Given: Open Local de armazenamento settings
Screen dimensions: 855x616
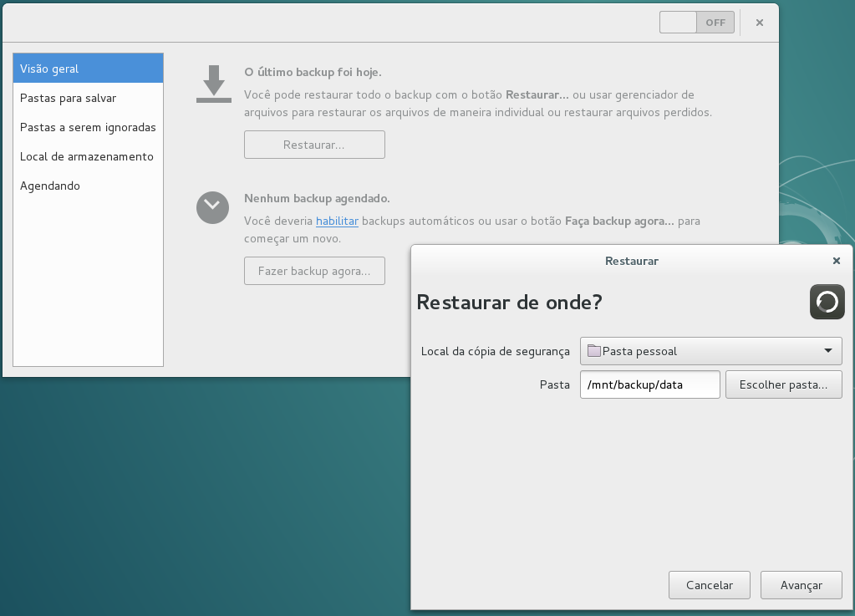Looking at the screenshot, I should click(88, 156).
